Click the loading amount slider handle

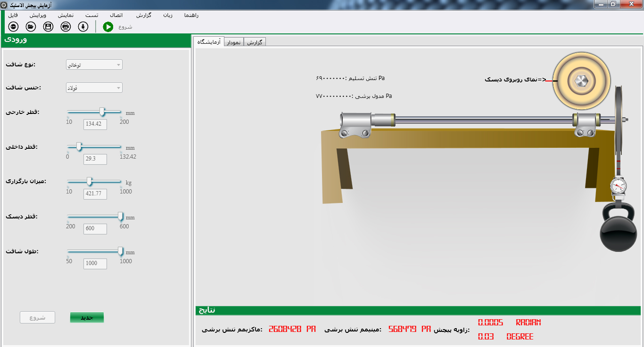(x=89, y=181)
